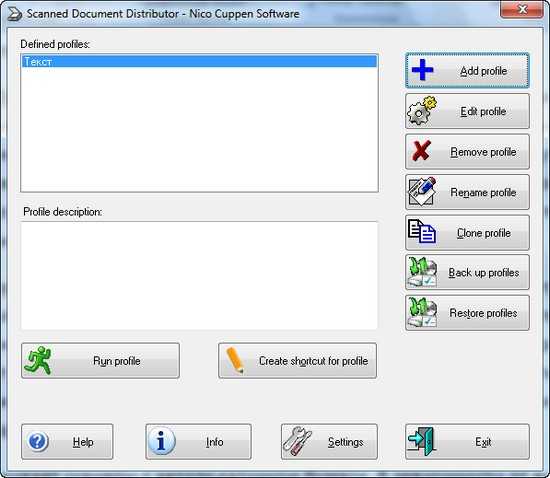550x478 pixels.
Task: Click the blue plus Add profile icon
Action: pyautogui.click(x=422, y=70)
